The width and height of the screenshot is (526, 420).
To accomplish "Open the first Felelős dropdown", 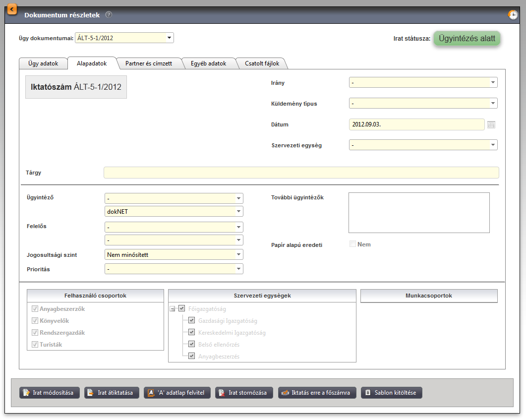I will pyautogui.click(x=174, y=227).
